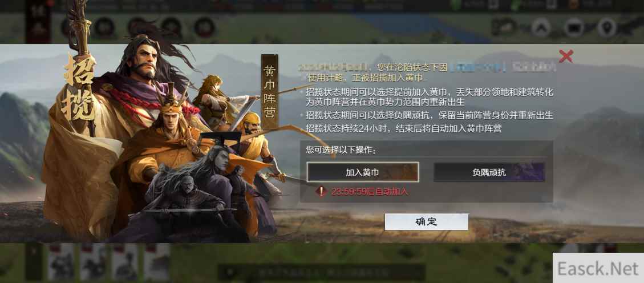Click the rightmost round red icon in top-left row
Screen dimensions: 644x283
(x=204, y=27)
